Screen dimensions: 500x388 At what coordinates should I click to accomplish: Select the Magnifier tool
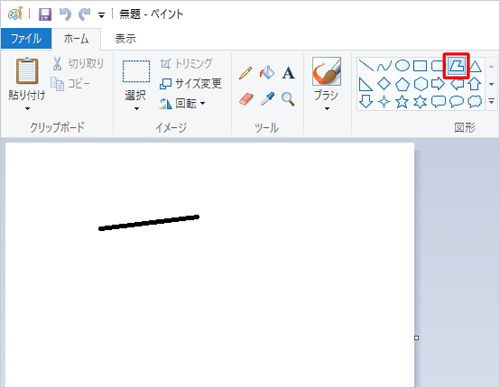pyautogui.click(x=288, y=99)
